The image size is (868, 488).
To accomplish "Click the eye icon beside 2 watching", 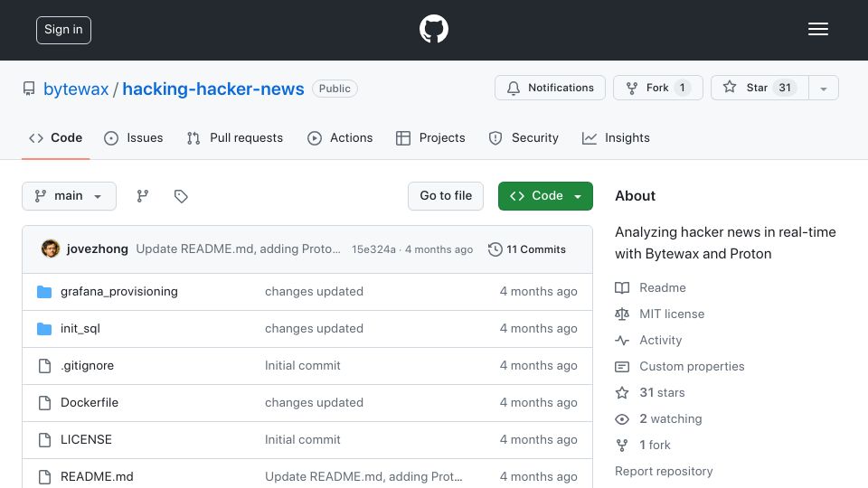I will pyautogui.click(x=622, y=418).
